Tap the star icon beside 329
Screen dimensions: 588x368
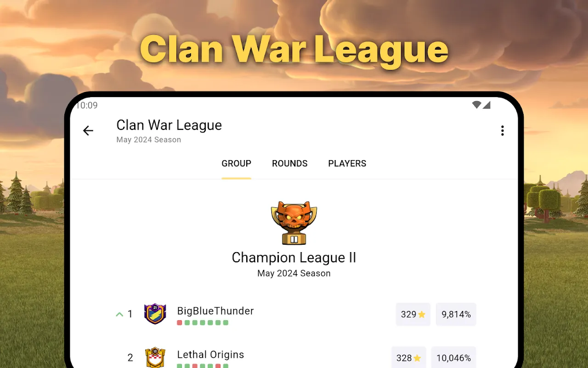(422, 315)
